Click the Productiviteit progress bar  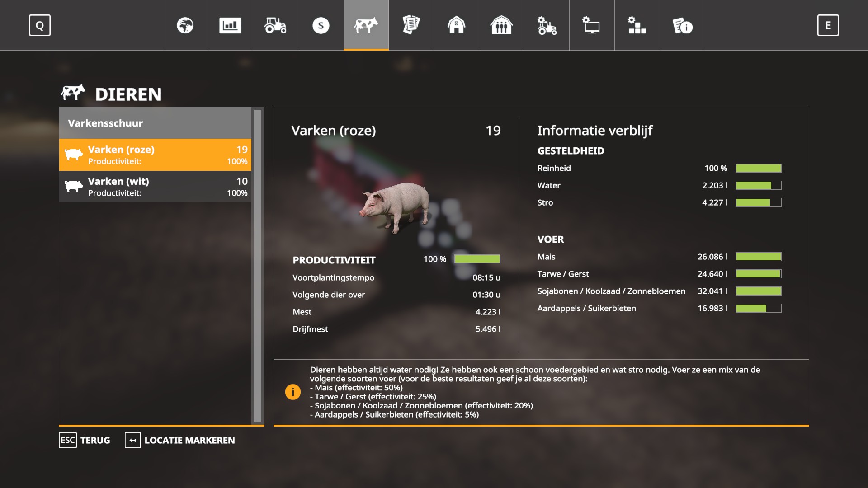(x=477, y=259)
